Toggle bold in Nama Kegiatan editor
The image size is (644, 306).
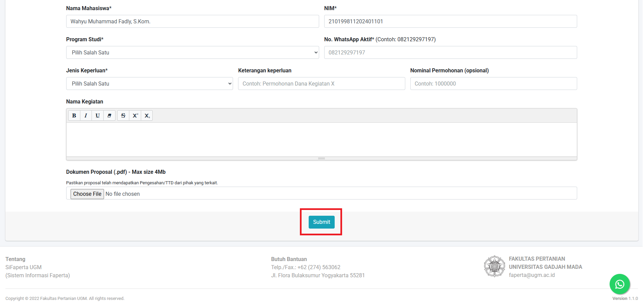(x=74, y=116)
